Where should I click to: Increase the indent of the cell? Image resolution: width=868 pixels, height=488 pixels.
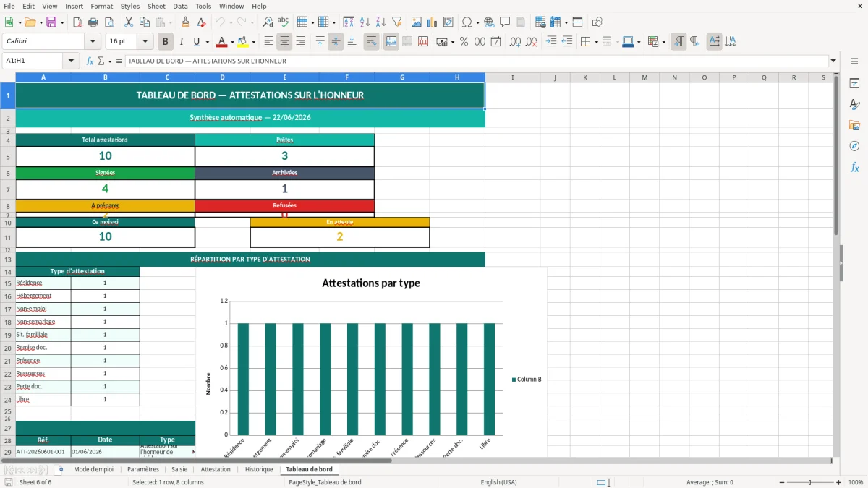tap(551, 42)
